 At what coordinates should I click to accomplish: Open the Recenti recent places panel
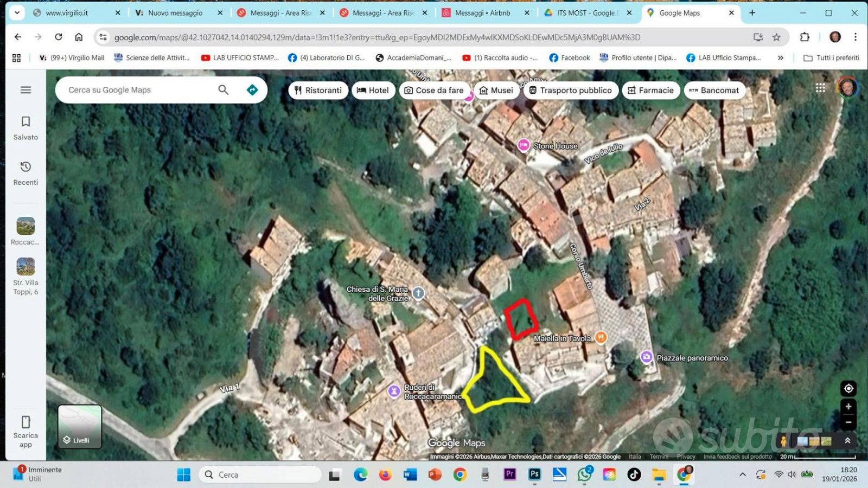coord(25,173)
